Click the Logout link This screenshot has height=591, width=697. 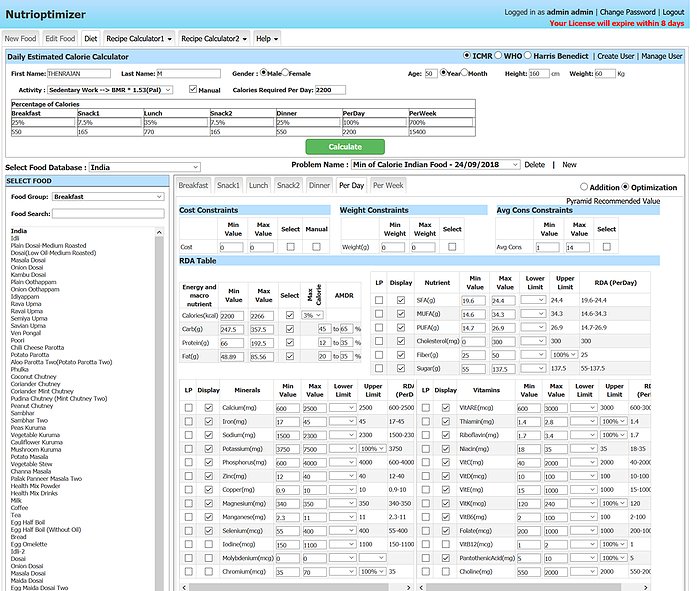point(673,10)
